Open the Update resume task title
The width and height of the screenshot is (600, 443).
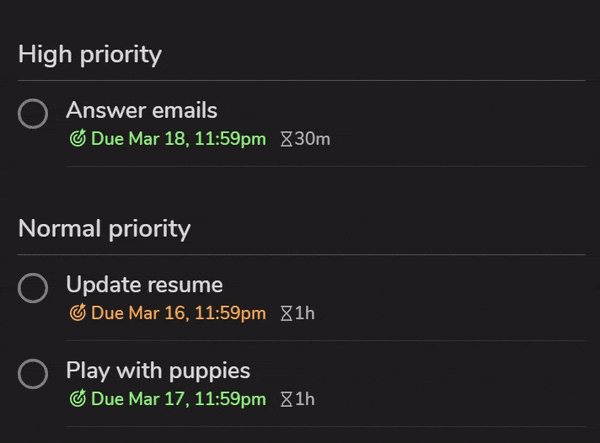click(144, 284)
